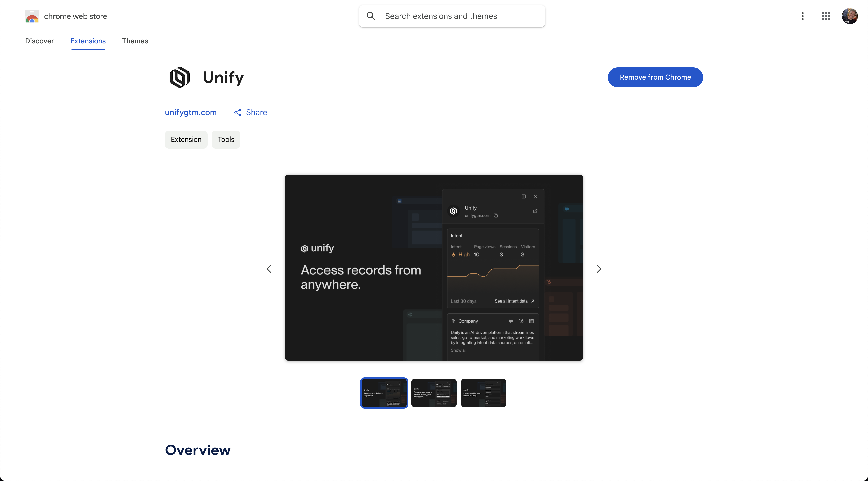Show previous screenshot with left chevron
This screenshot has width=868, height=481.
pos(269,269)
